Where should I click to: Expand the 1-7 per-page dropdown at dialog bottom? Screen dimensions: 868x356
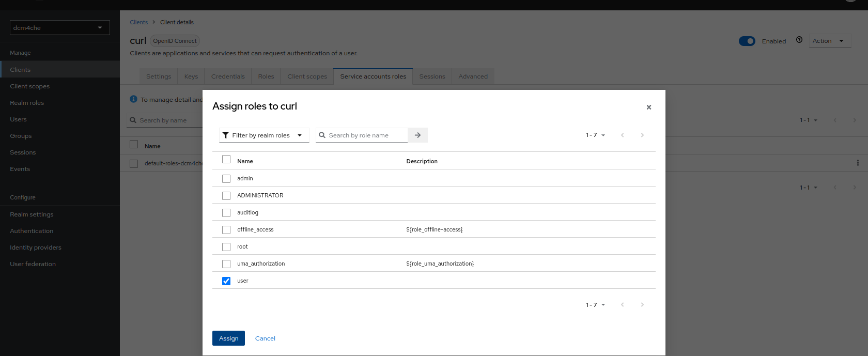(x=595, y=305)
